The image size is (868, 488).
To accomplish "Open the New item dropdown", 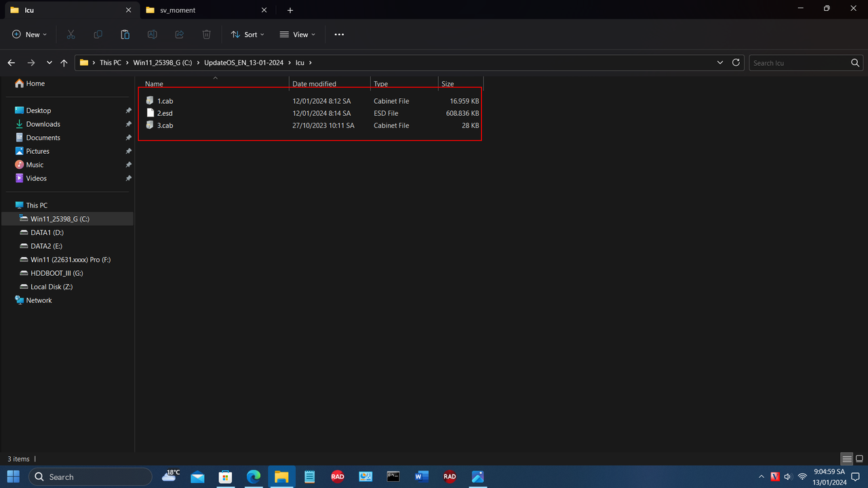I will 29,35.
